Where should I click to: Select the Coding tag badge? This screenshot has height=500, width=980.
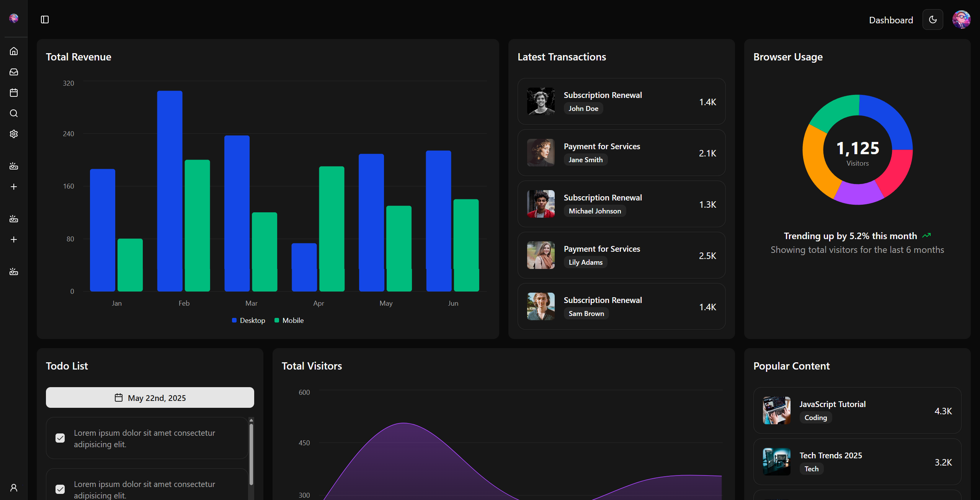tap(816, 417)
